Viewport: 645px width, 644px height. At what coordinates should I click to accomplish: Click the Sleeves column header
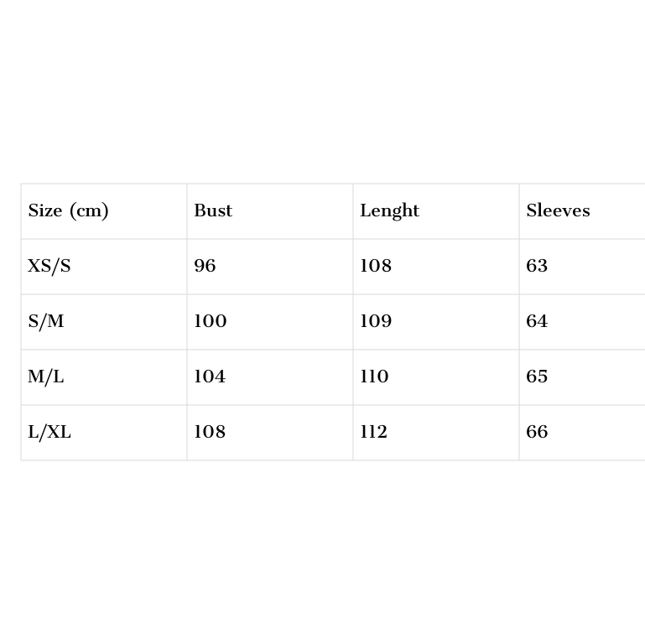(x=558, y=211)
